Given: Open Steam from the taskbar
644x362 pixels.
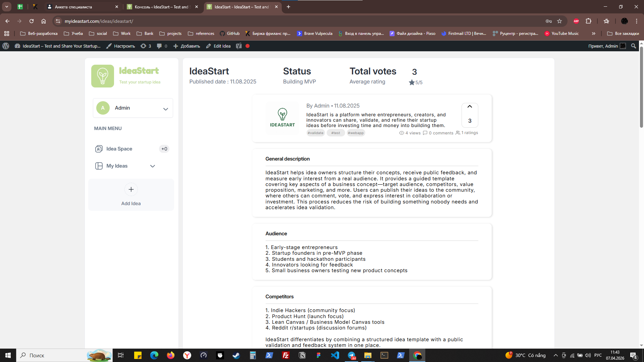Looking at the screenshot, I should (x=236, y=355).
